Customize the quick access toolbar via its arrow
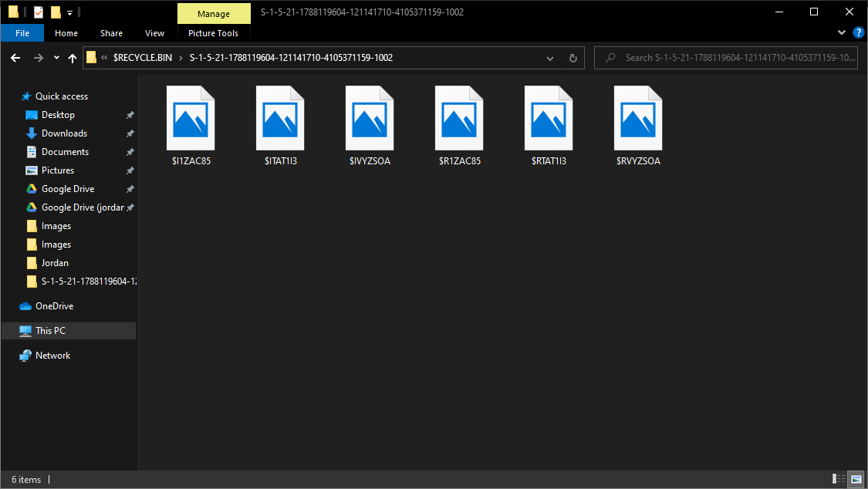This screenshot has height=489, width=868. coord(69,12)
